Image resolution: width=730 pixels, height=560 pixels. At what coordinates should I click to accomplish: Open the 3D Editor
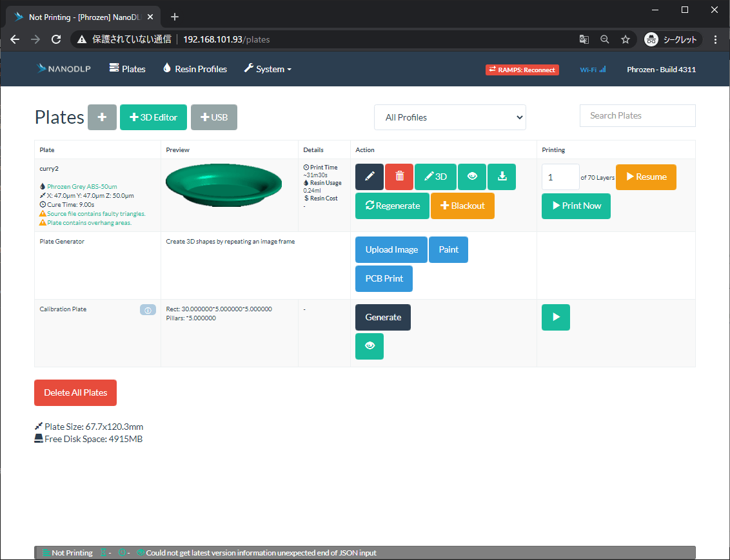click(x=153, y=117)
